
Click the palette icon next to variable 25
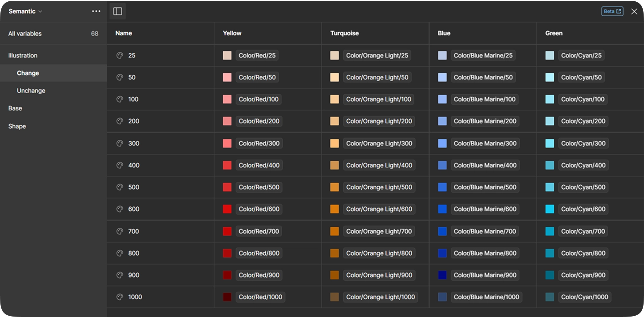[120, 55]
